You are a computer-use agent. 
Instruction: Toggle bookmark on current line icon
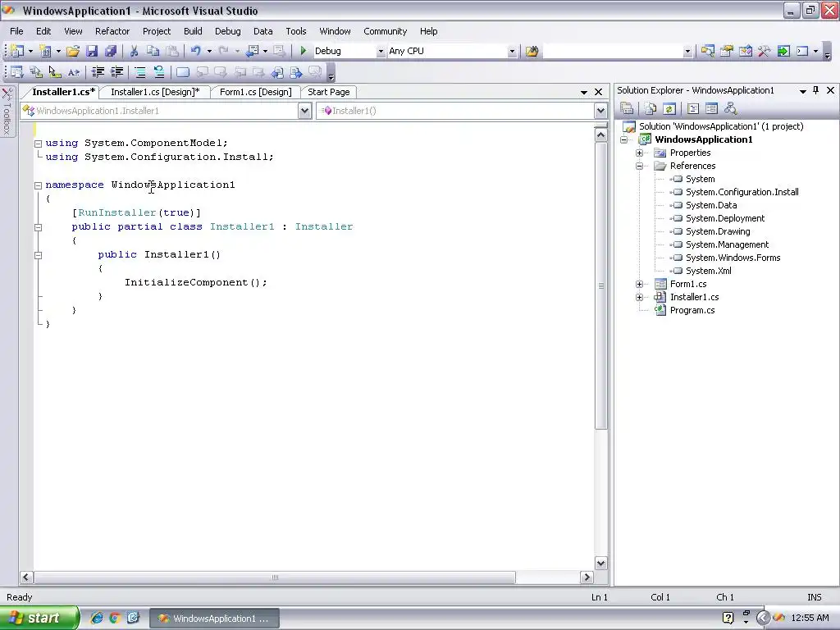pyautogui.click(x=183, y=72)
